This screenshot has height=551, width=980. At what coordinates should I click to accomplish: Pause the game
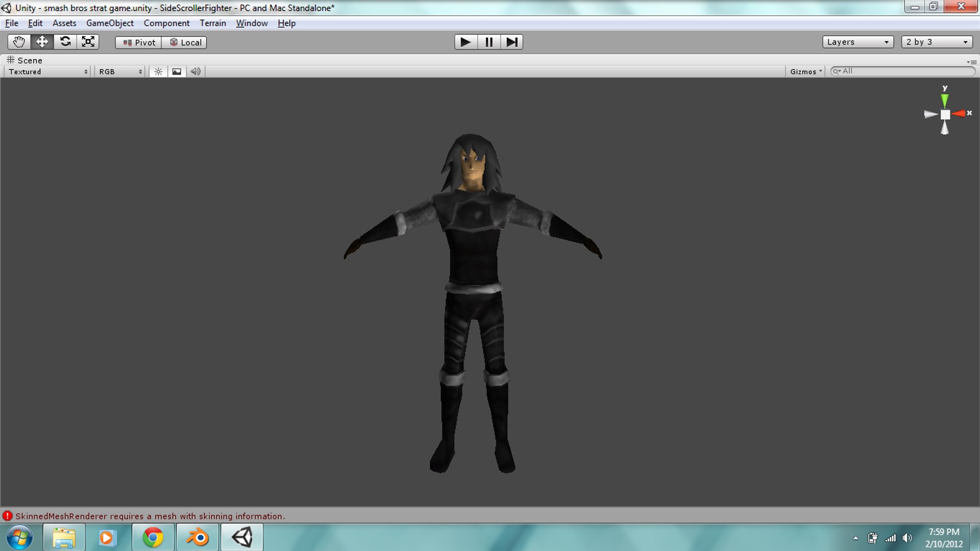pos(489,42)
